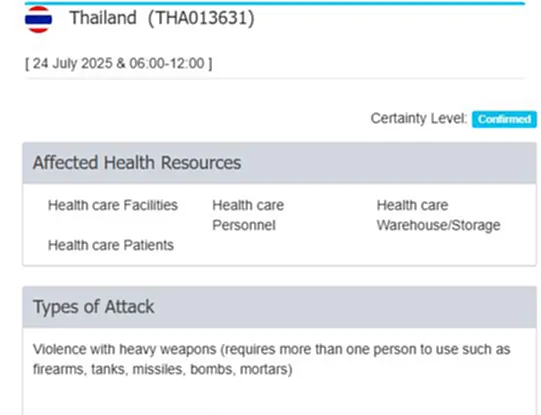Click the Confirmed certainty badge

[x=504, y=119]
